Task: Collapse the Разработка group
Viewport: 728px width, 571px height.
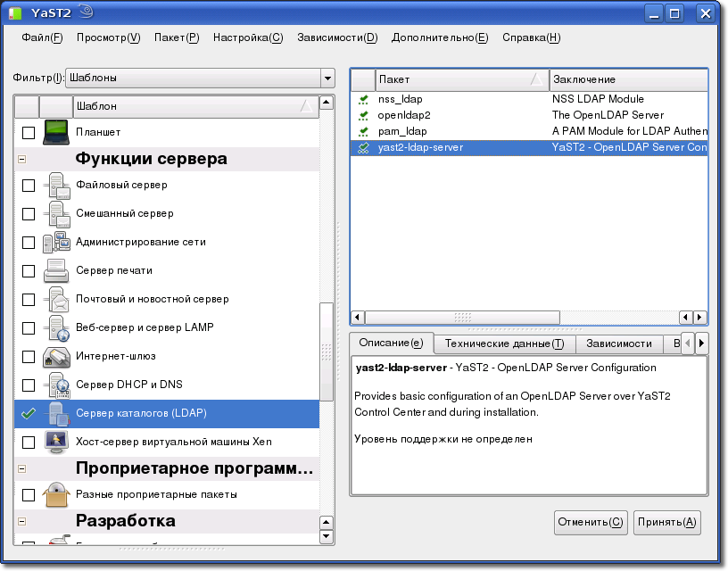Action: pos(21,521)
